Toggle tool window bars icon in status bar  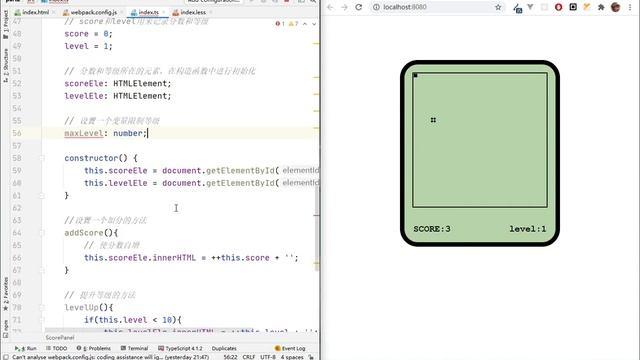click(x=6, y=357)
